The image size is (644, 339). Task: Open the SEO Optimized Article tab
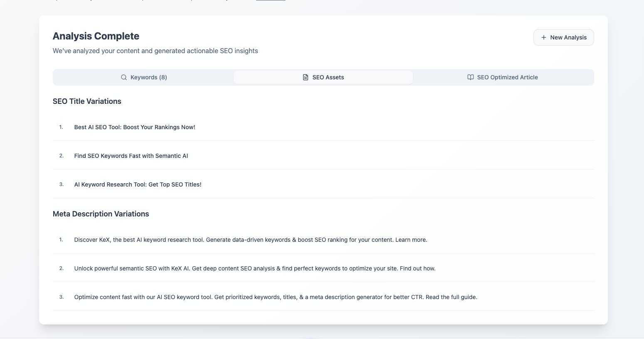point(503,77)
